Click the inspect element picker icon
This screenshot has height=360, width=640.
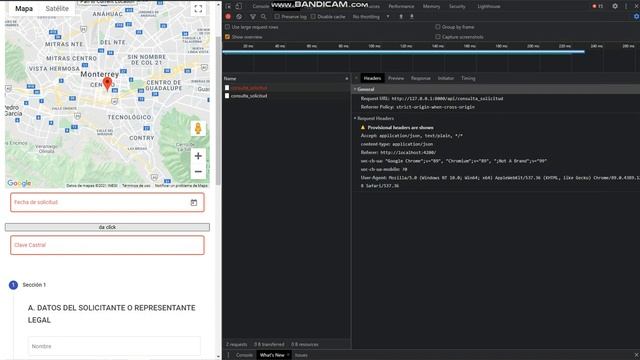pos(228,6)
